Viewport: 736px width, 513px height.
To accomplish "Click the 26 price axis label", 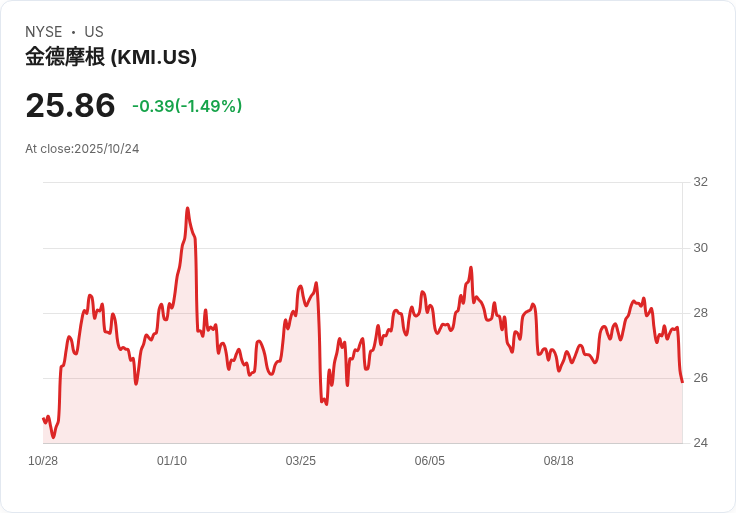I will click(700, 378).
